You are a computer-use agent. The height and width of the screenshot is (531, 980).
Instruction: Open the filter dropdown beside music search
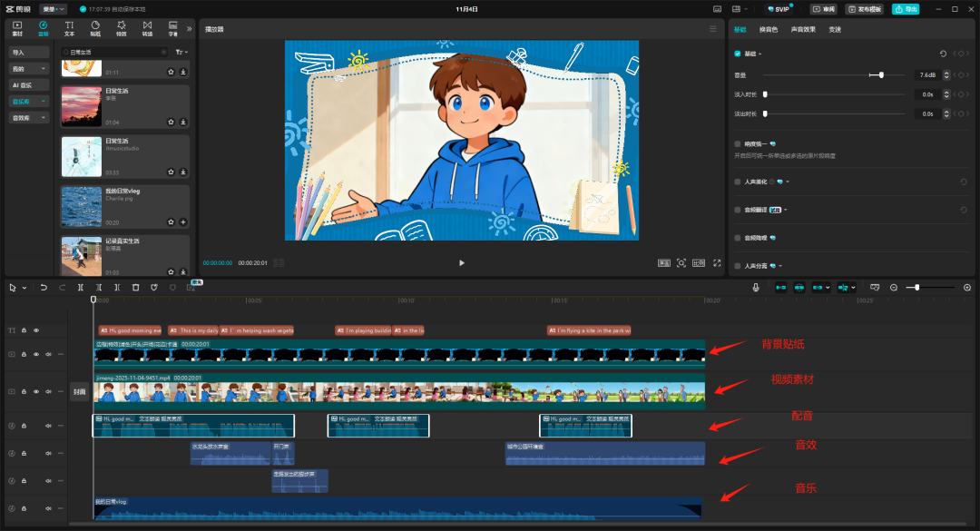pyautogui.click(x=181, y=53)
